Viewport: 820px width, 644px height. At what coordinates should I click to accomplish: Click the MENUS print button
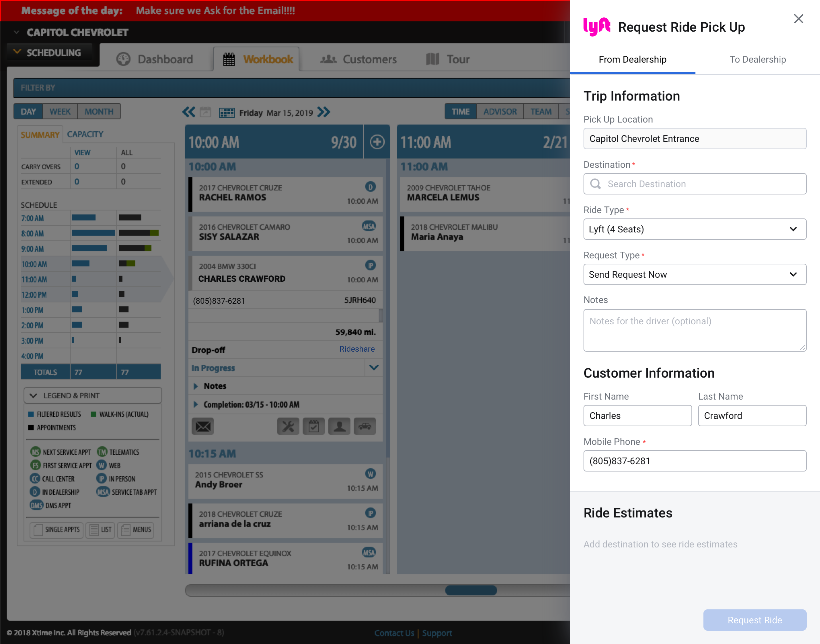136,529
